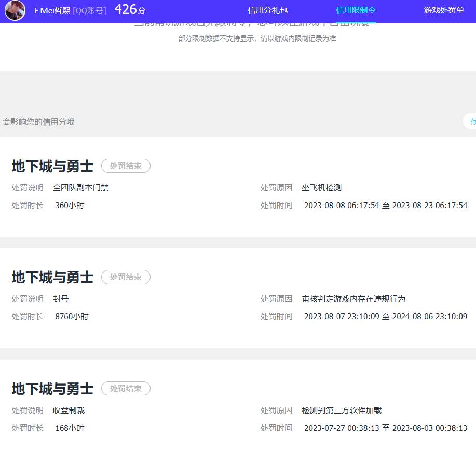Select 地下城与勇士 title of 8760小时 record

[x=52, y=278]
